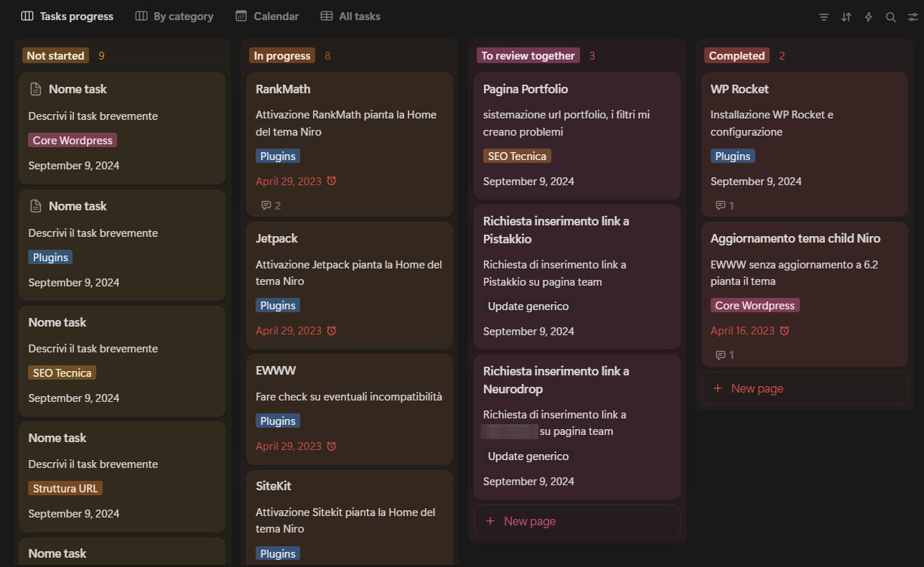Click In progress count 8

(327, 56)
